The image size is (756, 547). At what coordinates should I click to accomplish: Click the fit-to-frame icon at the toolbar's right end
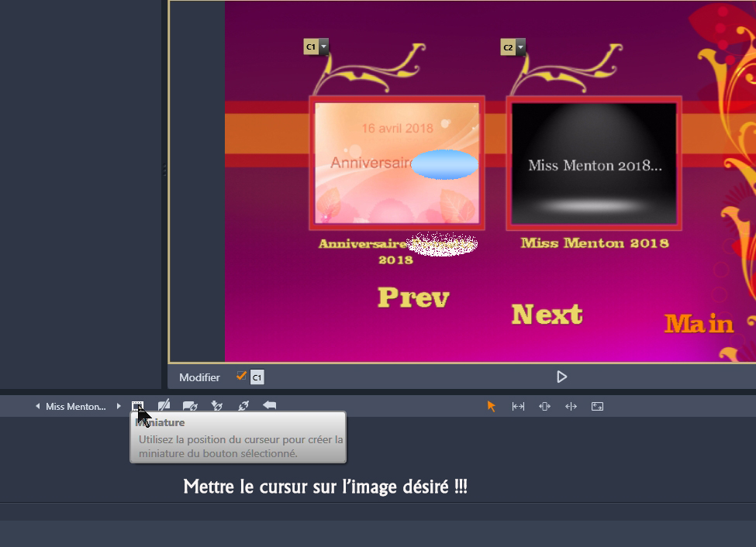(x=597, y=406)
